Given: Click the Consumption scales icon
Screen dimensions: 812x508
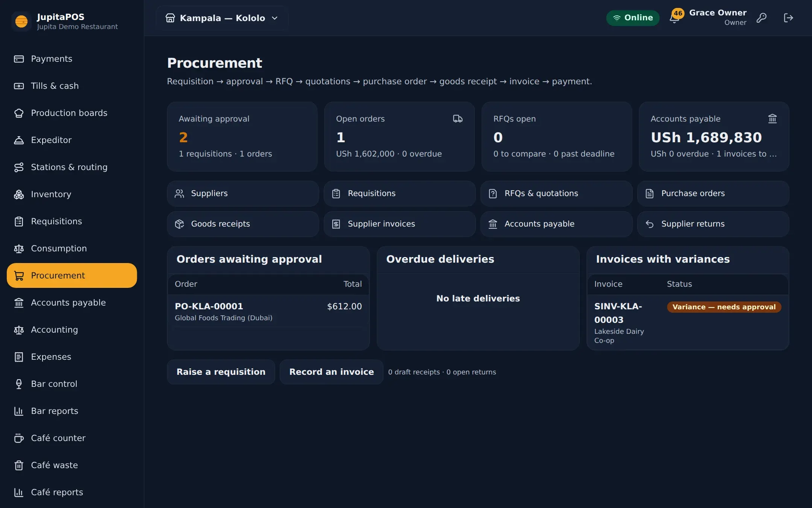Looking at the screenshot, I should point(19,248).
